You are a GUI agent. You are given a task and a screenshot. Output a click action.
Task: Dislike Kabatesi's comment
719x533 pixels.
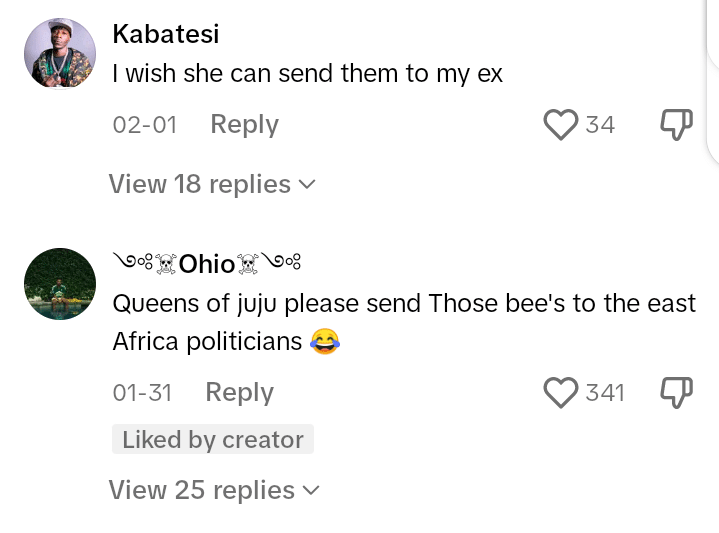click(x=677, y=125)
